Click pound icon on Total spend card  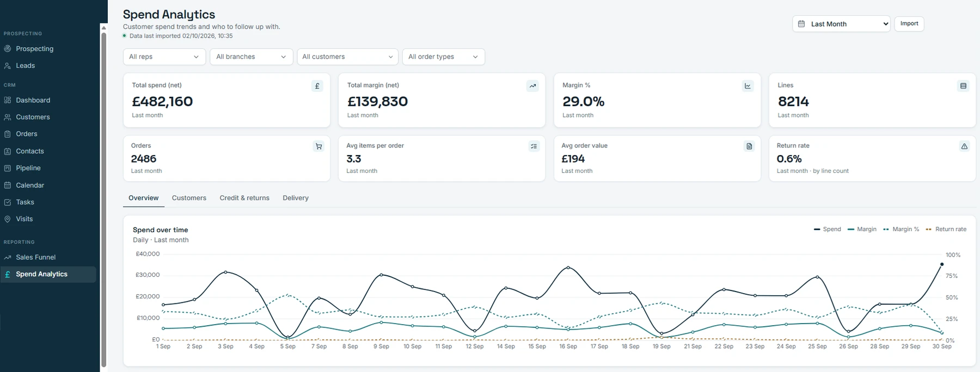coord(317,86)
